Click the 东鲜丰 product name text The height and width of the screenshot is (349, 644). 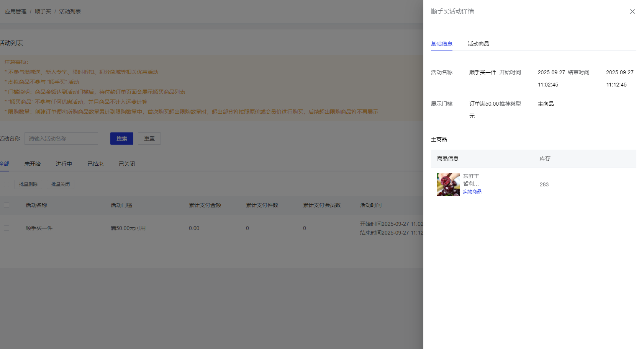click(471, 176)
